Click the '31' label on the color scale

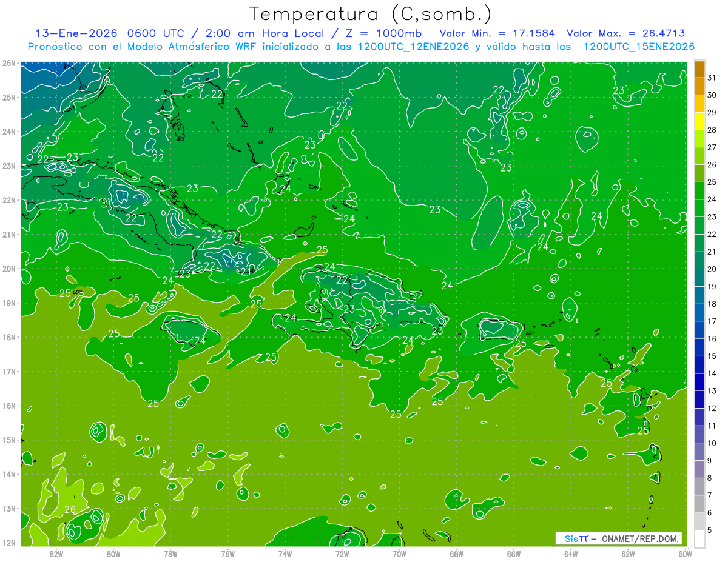(712, 78)
